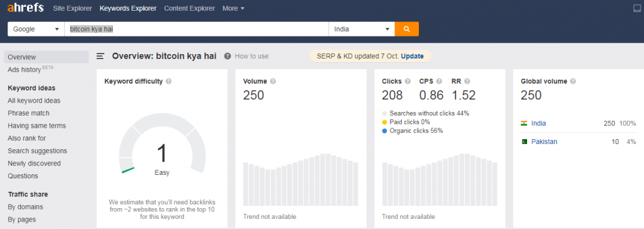
Task: Click 'Organic clicks 56%' text
Action: click(x=416, y=131)
